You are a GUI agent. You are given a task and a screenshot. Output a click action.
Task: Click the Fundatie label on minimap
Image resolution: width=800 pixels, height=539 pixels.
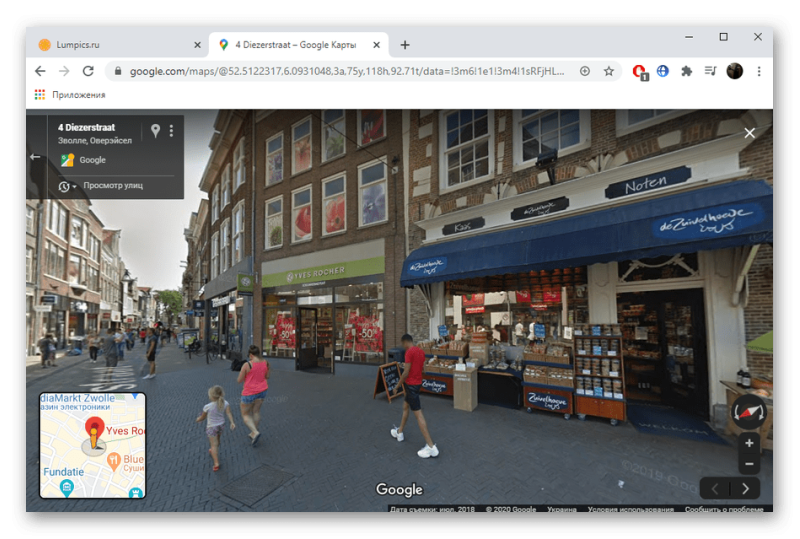(x=63, y=472)
